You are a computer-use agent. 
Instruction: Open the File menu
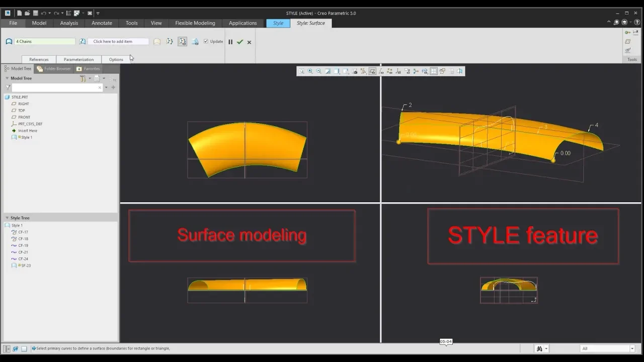tap(13, 23)
